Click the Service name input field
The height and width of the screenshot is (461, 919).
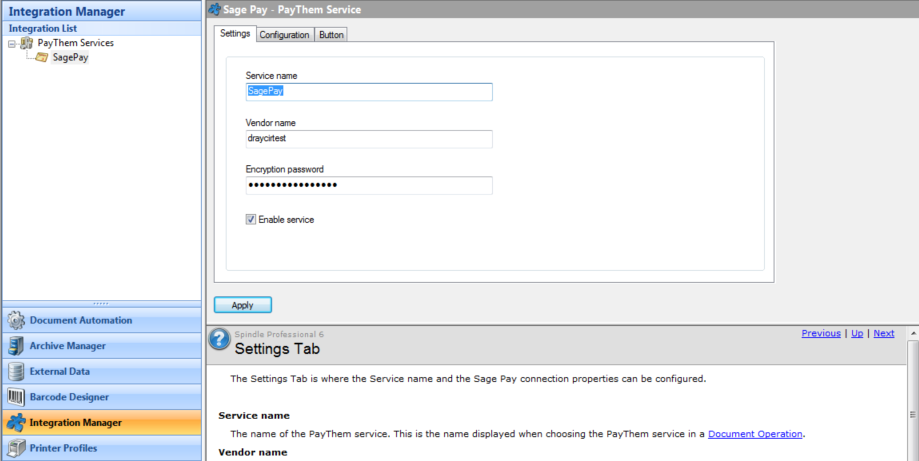[369, 92]
